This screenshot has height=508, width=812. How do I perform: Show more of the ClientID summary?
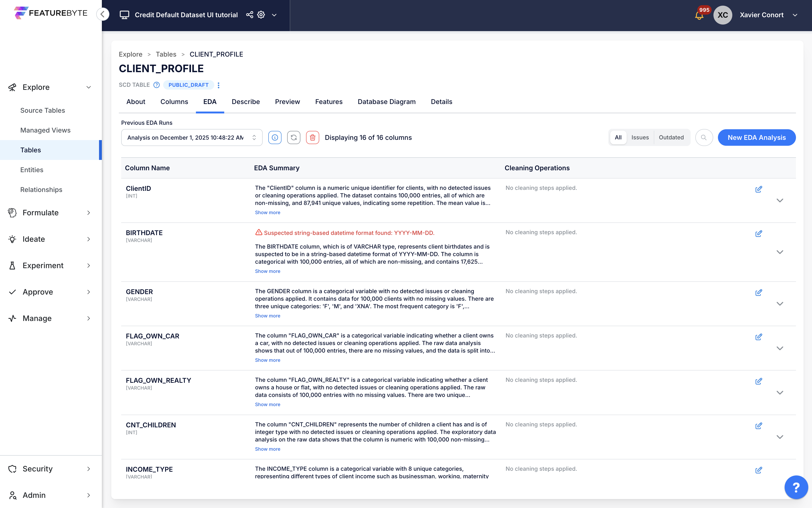click(x=267, y=212)
